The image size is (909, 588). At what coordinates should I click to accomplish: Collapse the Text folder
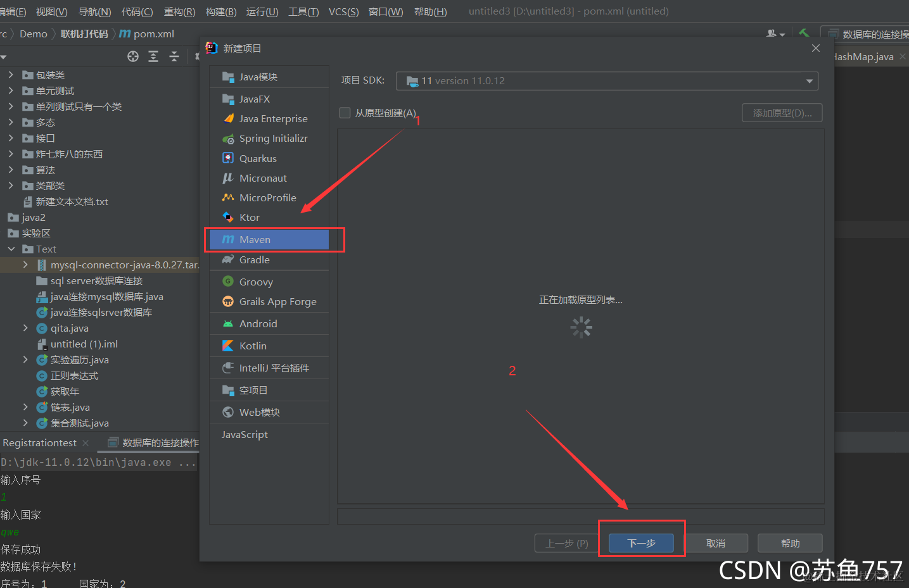(x=11, y=249)
